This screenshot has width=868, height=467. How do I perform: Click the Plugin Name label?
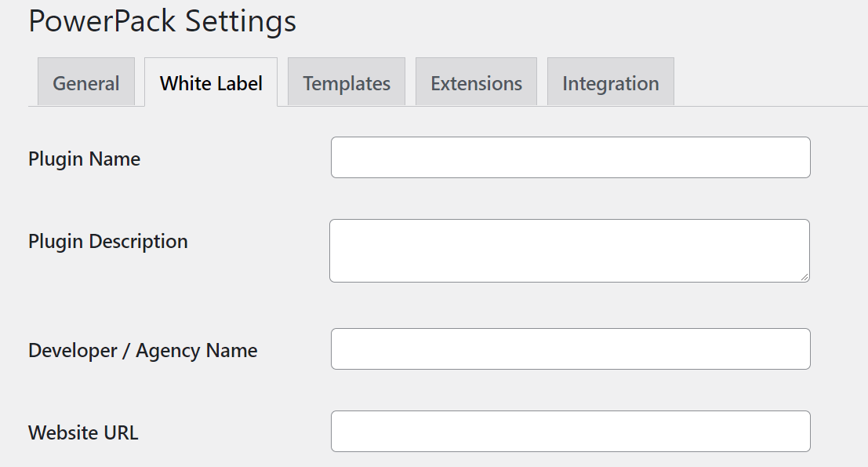coord(84,159)
